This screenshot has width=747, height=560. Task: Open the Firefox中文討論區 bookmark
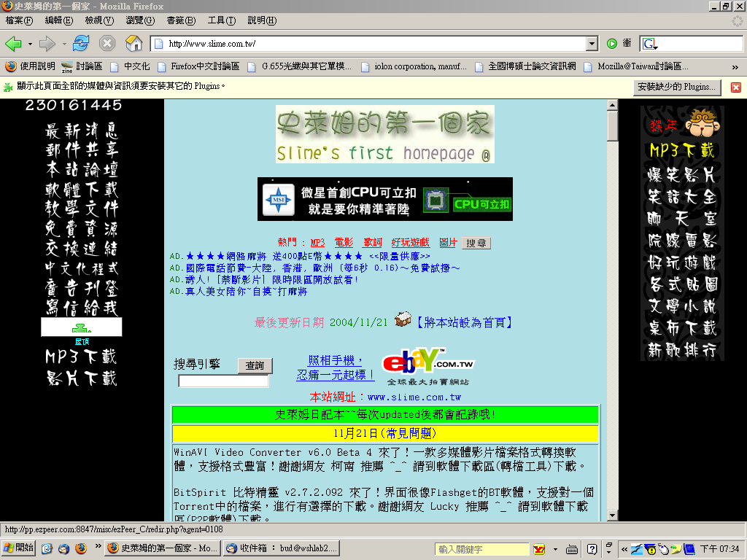pos(198,66)
